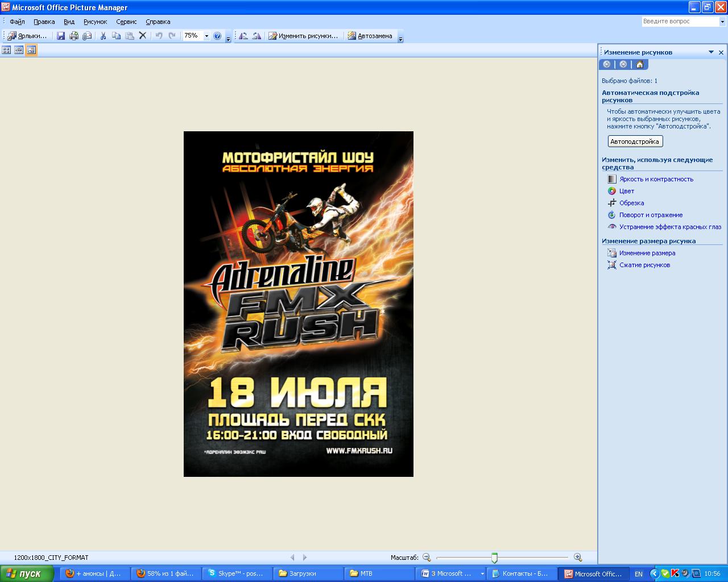Go to previous picture arrow

coord(292,558)
